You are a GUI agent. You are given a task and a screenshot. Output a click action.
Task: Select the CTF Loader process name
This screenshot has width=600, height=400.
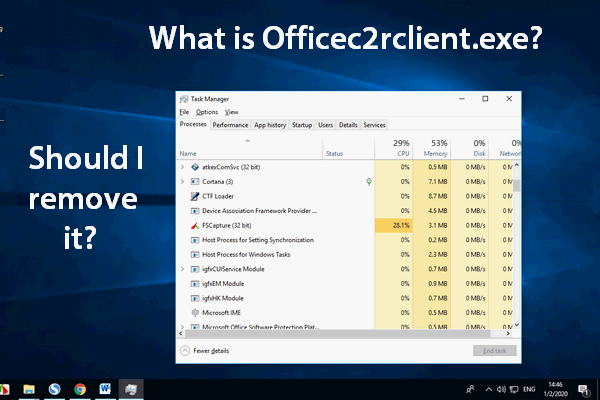(x=218, y=196)
